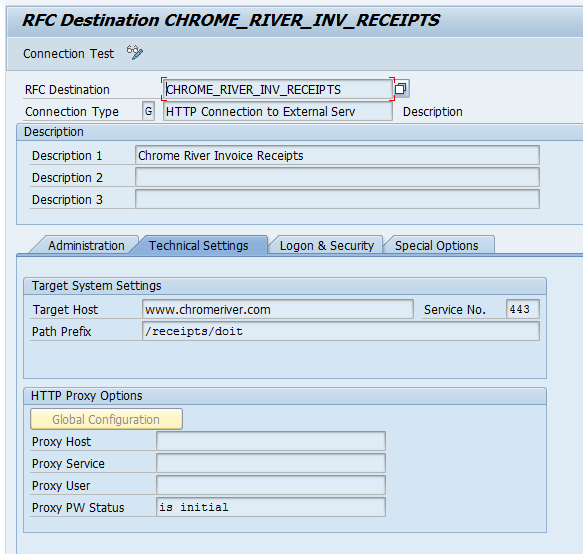
Task: Click the Description 1 text field
Action: [x=337, y=155]
